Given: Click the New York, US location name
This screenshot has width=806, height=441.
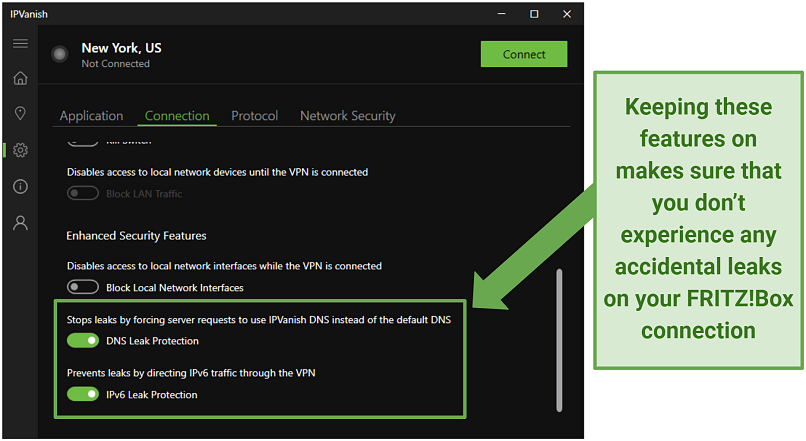Looking at the screenshot, I should (x=121, y=48).
